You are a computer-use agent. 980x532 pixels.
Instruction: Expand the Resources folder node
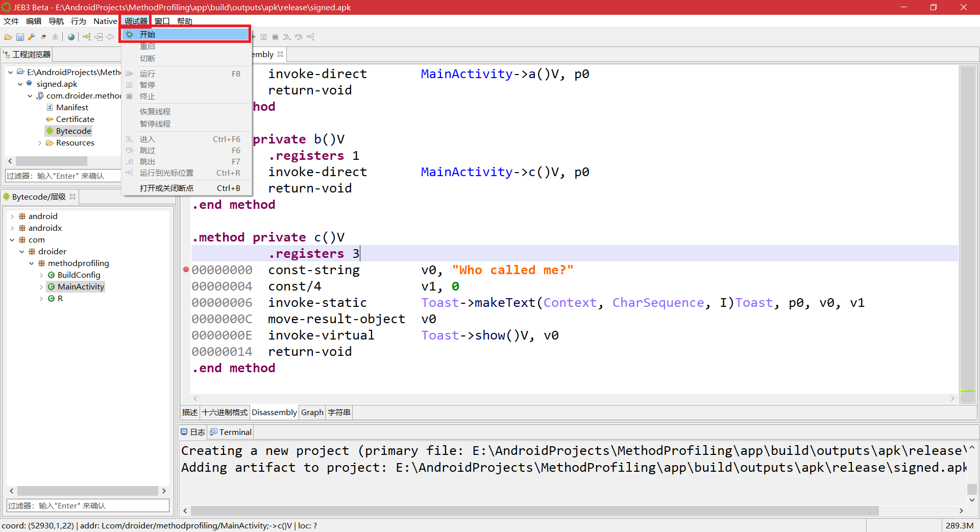click(x=40, y=143)
